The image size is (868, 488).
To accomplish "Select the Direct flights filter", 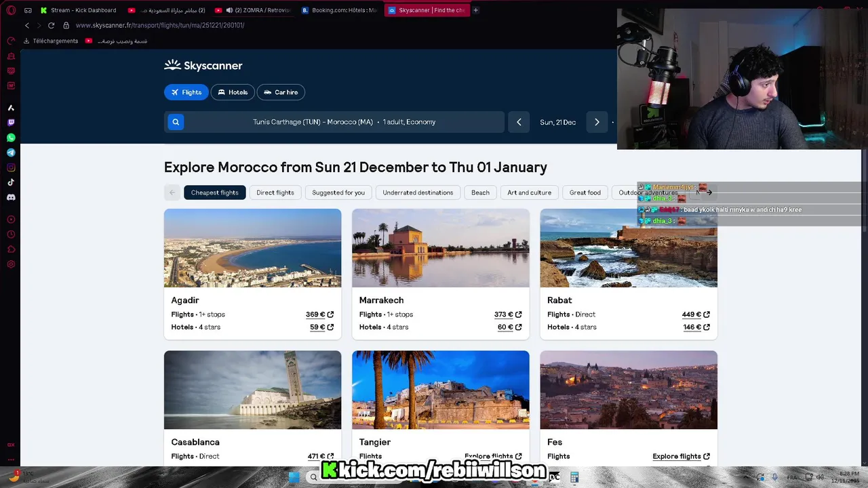I will pos(275,192).
